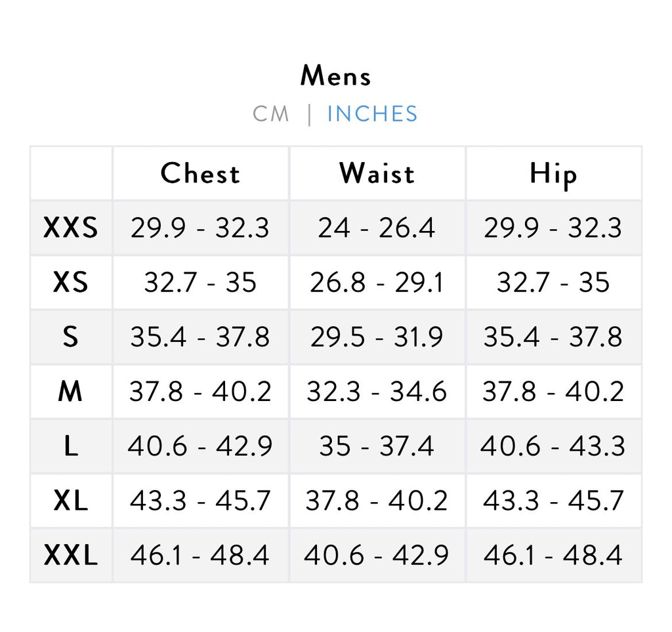Click the Chest column header
672x632 pixels.
(x=200, y=174)
